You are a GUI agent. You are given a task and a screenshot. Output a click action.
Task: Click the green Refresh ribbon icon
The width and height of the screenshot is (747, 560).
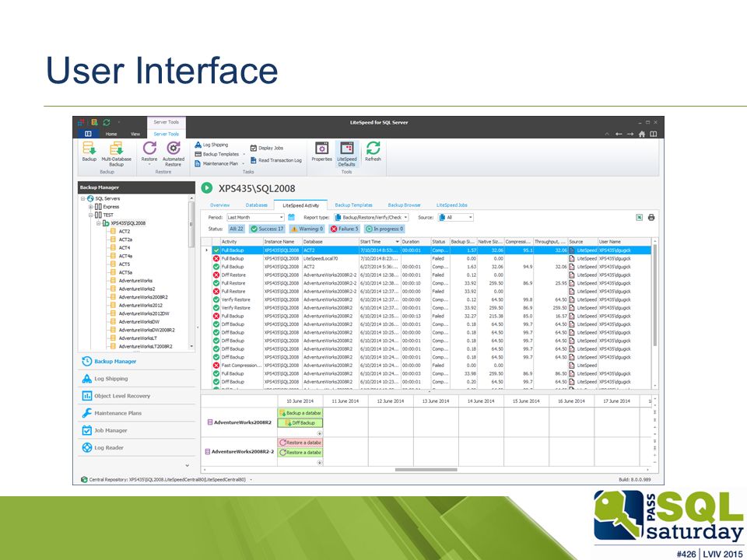[373, 152]
